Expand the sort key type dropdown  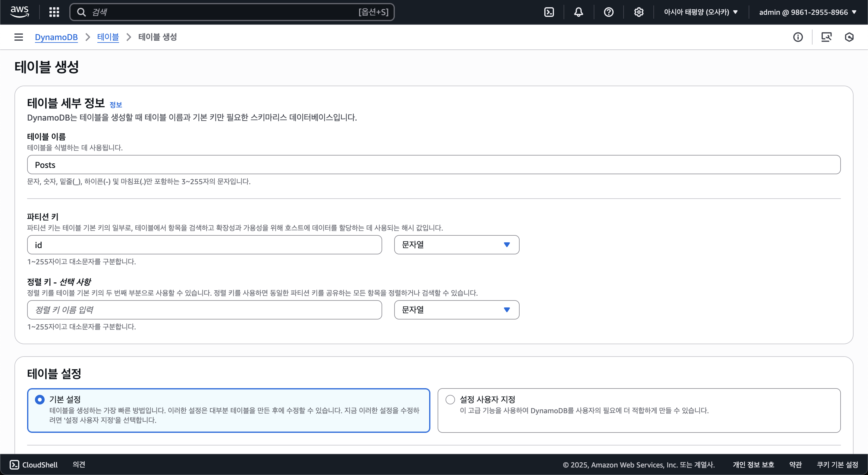(x=456, y=310)
